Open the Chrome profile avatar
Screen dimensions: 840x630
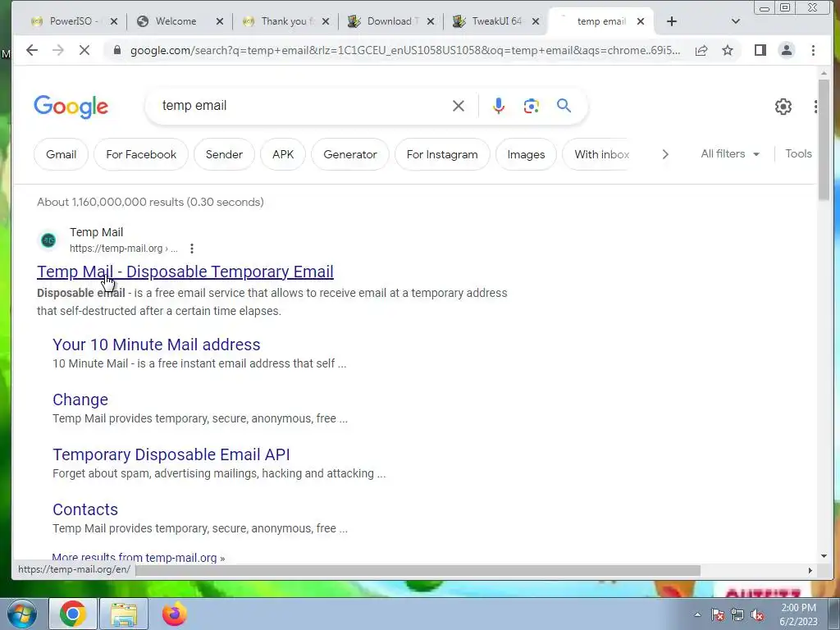point(787,50)
